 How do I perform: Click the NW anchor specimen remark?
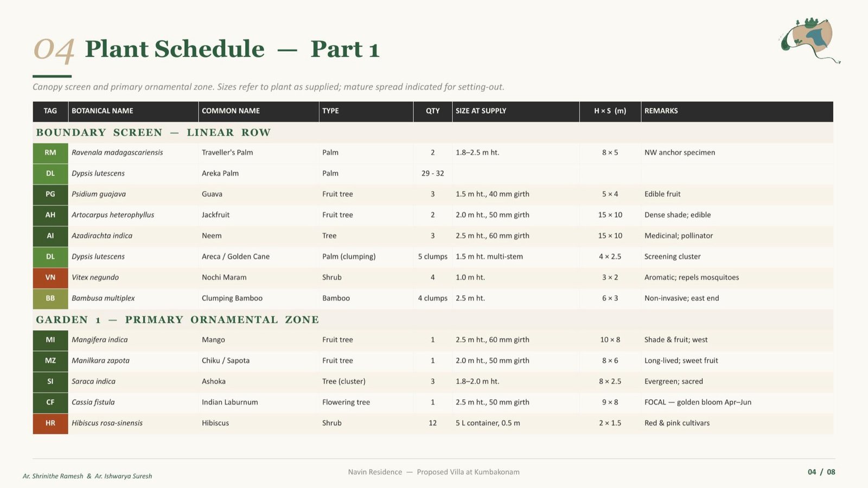pos(680,153)
